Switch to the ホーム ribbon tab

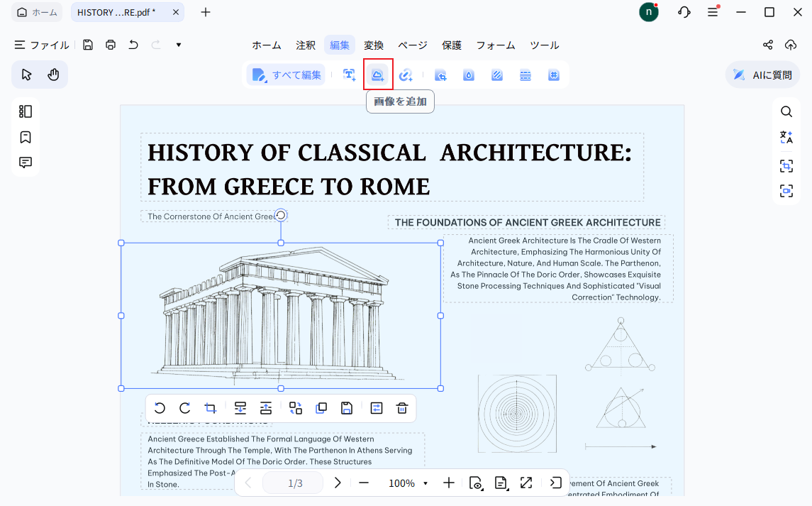pyautogui.click(x=267, y=45)
